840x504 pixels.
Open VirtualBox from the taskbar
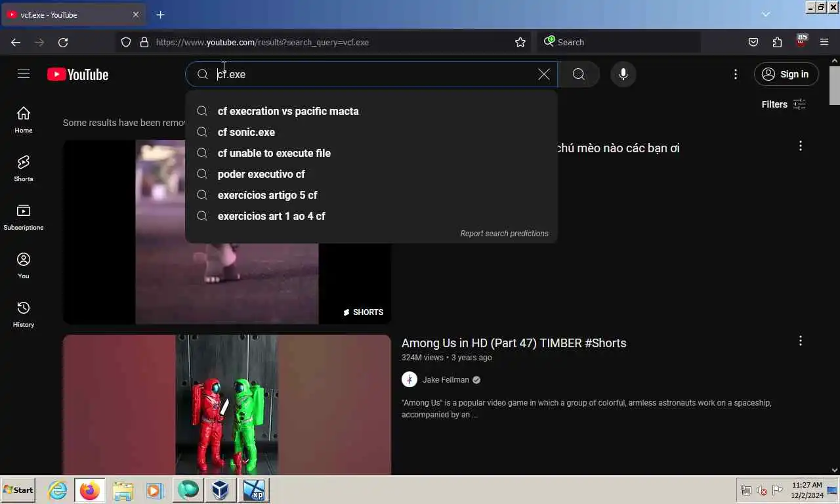coord(220,490)
